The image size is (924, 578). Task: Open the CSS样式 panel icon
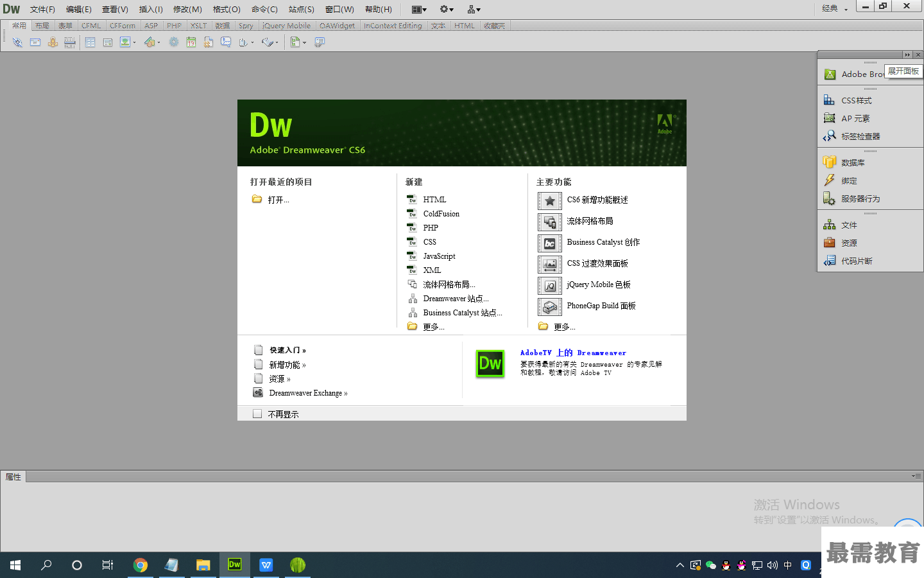[x=829, y=100]
